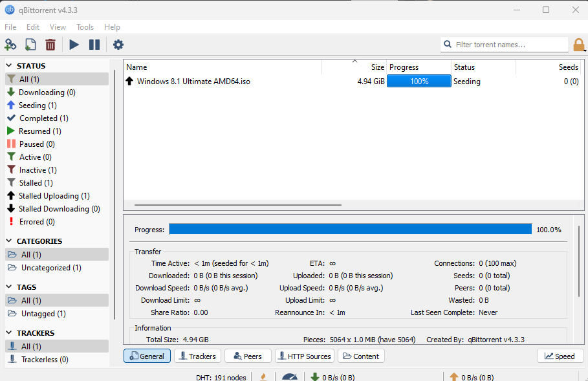Click the Add Torrent File toolbar icon

30,45
